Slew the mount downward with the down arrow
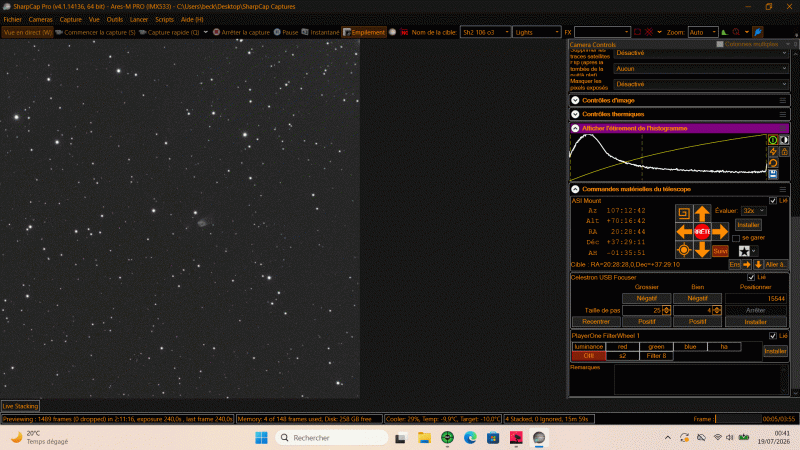This screenshot has width=800, height=450. click(x=702, y=250)
